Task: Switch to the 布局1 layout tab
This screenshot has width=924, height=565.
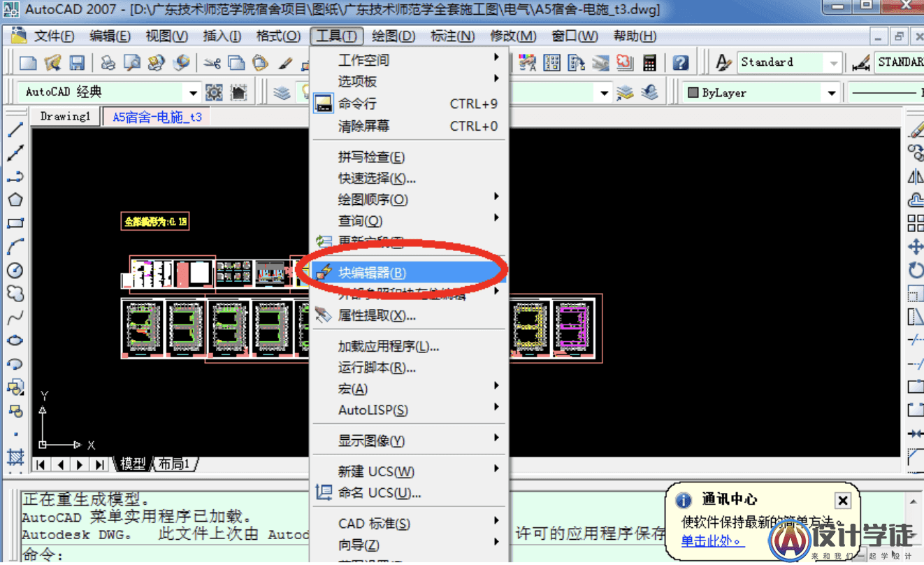Action: tap(175, 464)
